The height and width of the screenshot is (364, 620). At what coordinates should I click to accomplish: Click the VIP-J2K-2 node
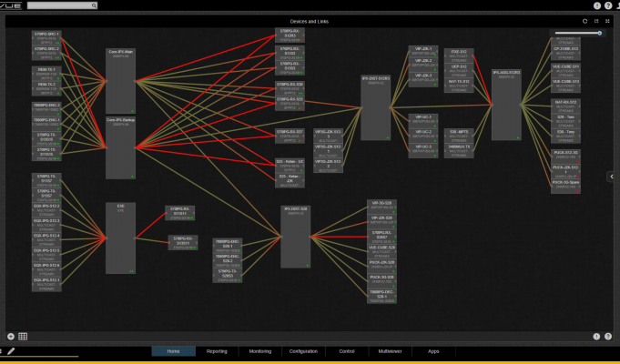[x=423, y=65]
